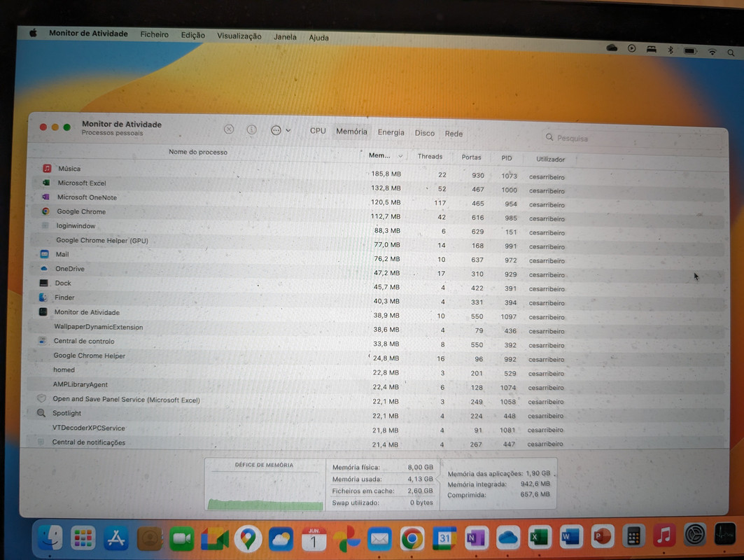
Task: Open the ellipsis more-options toolbar dropdown
Action: (x=281, y=130)
